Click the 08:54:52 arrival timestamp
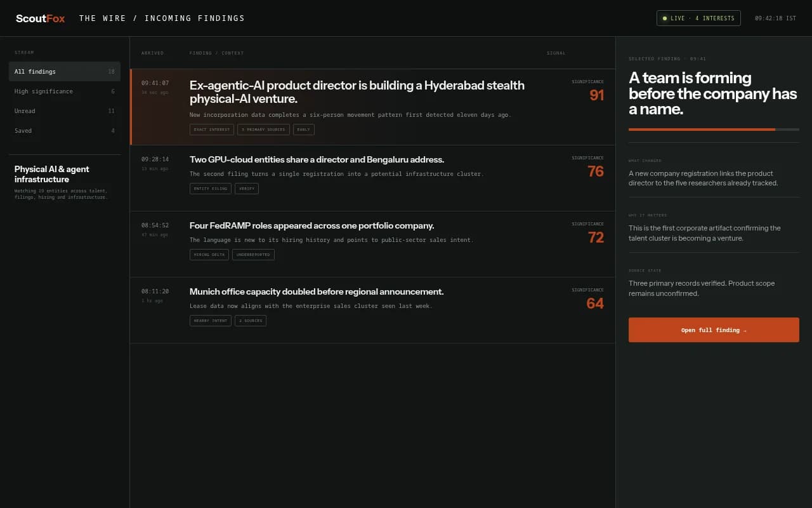 click(x=155, y=225)
